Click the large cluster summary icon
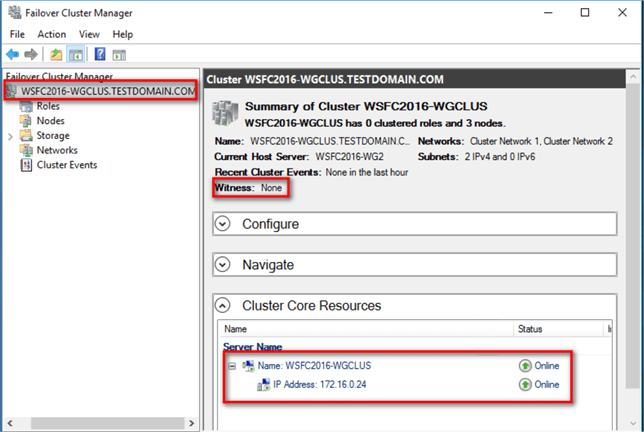The image size is (644, 432). pos(225,113)
